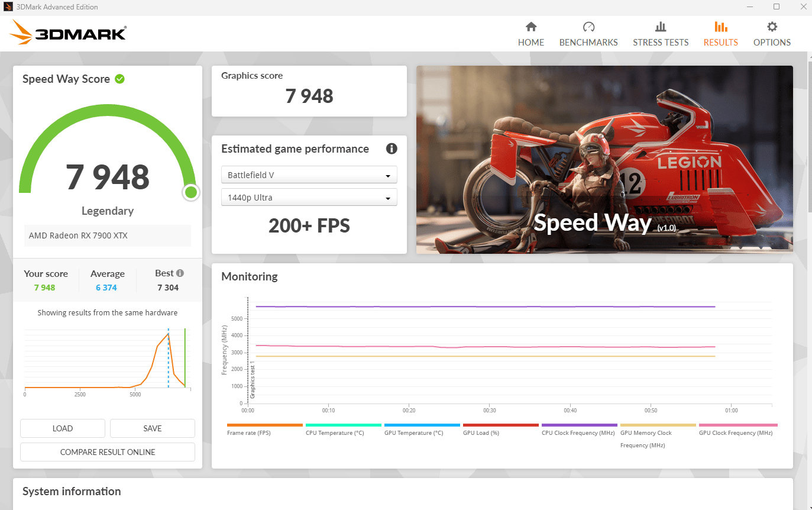Click the green score validation checkmark
Screen dimensions: 812x510
(x=119, y=79)
